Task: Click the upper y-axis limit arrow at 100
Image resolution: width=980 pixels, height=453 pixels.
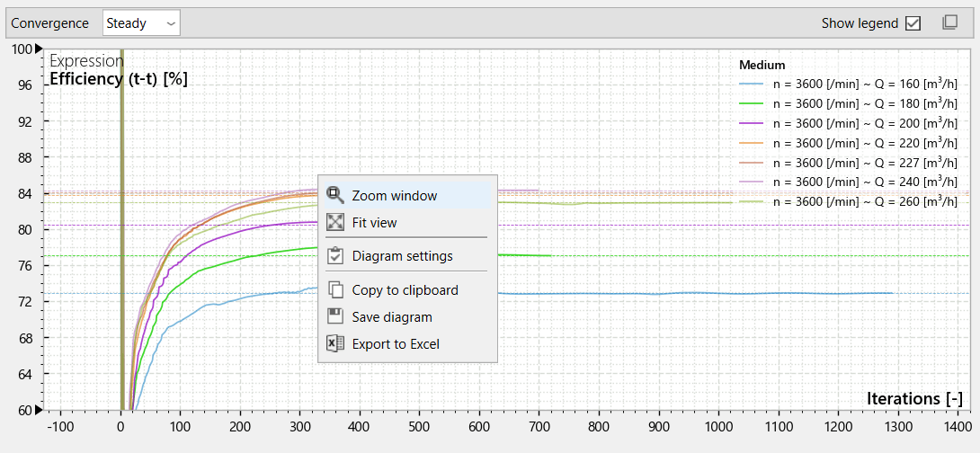Action: click(39, 49)
